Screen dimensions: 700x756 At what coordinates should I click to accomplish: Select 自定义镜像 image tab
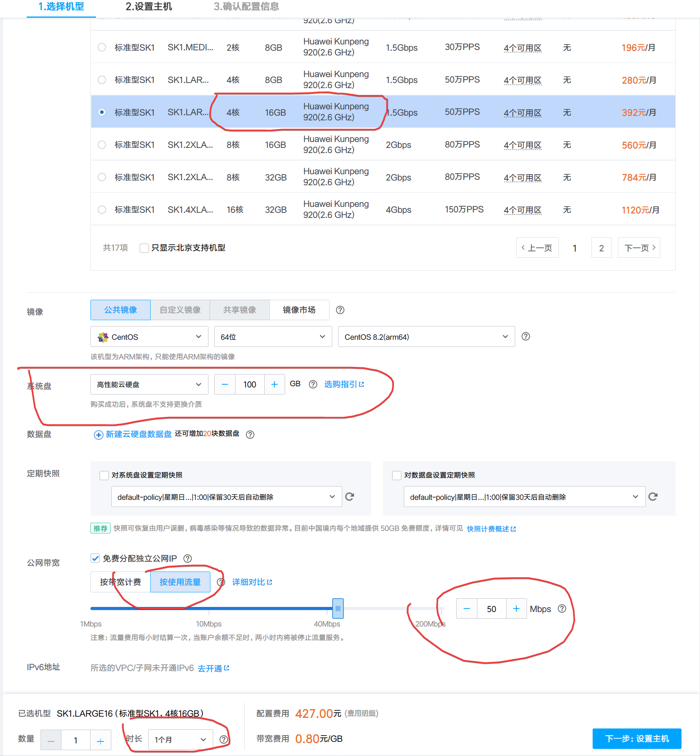point(180,310)
